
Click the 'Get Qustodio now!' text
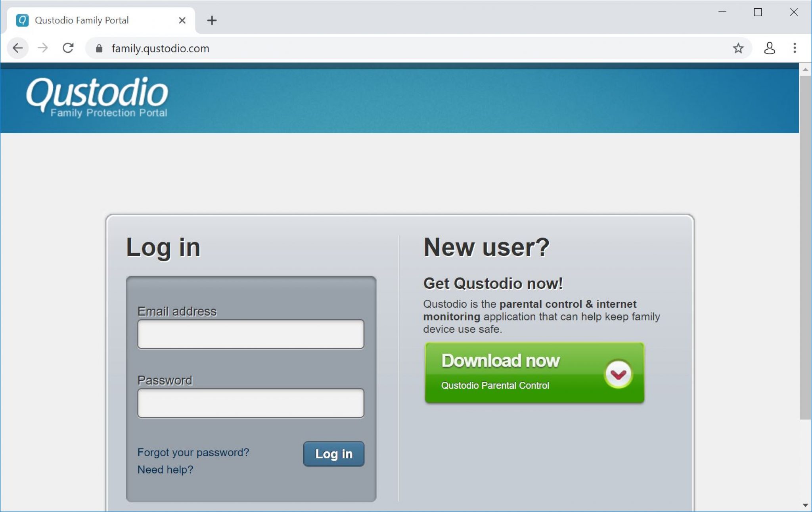pos(493,284)
